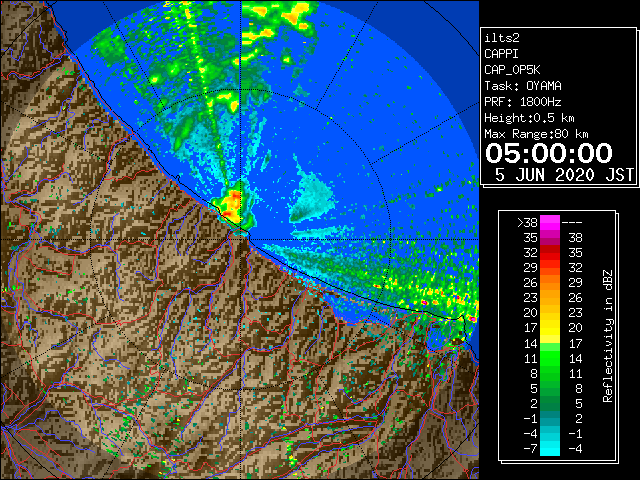Click the "---" legend entry
Screen dimensions: 640x480
(572, 222)
